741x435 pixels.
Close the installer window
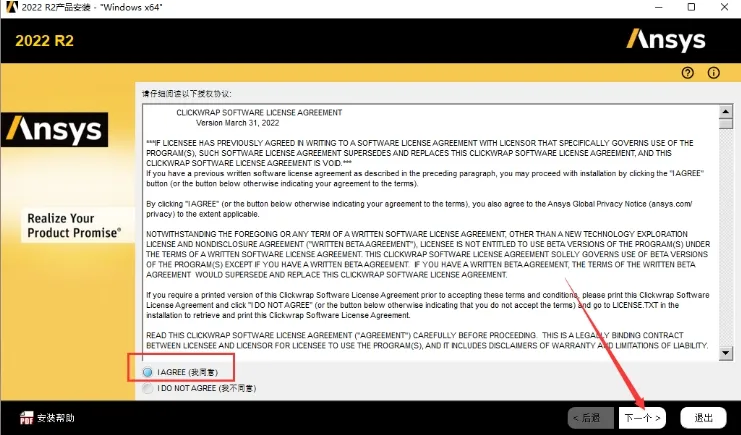tap(724, 7)
